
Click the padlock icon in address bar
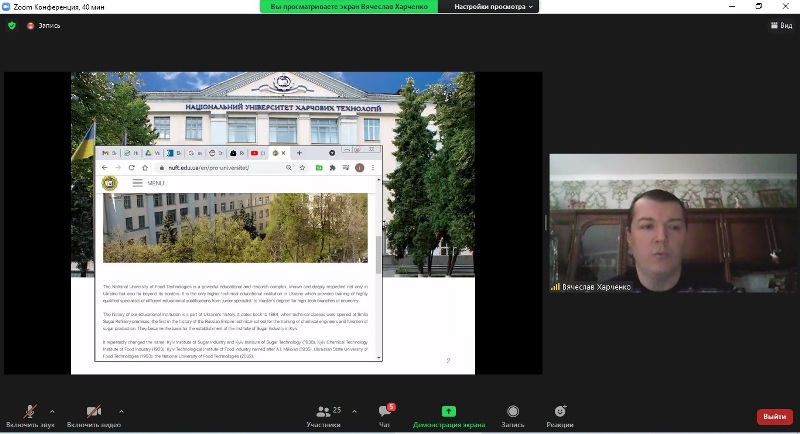(x=162, y=168)
